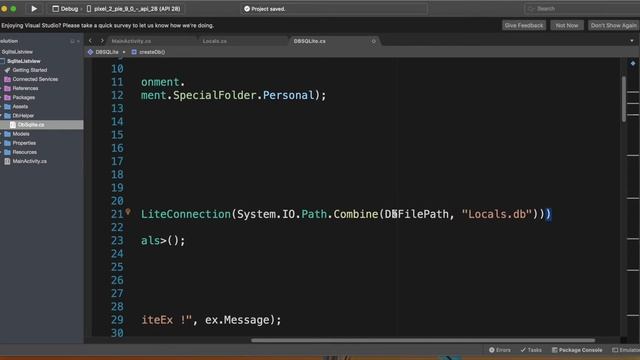Select the References folder
Viewport: 640px width, 360px height.
[x=25, y=88]
